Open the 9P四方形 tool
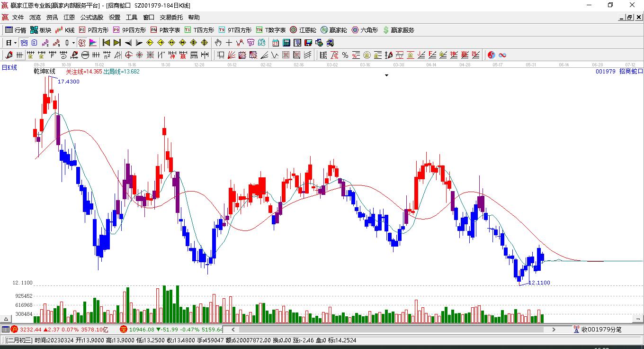The image size is (644, 349). [x=129, y=30]
